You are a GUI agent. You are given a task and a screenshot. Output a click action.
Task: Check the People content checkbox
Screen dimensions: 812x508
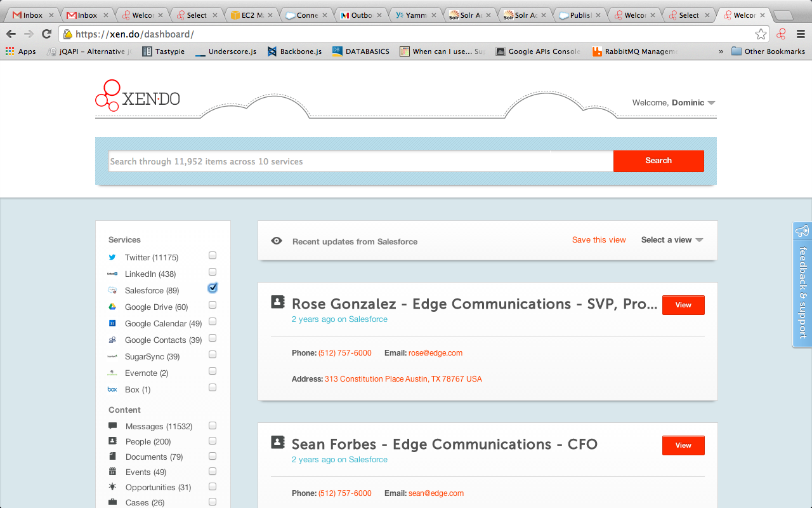[x=213, y=441]
